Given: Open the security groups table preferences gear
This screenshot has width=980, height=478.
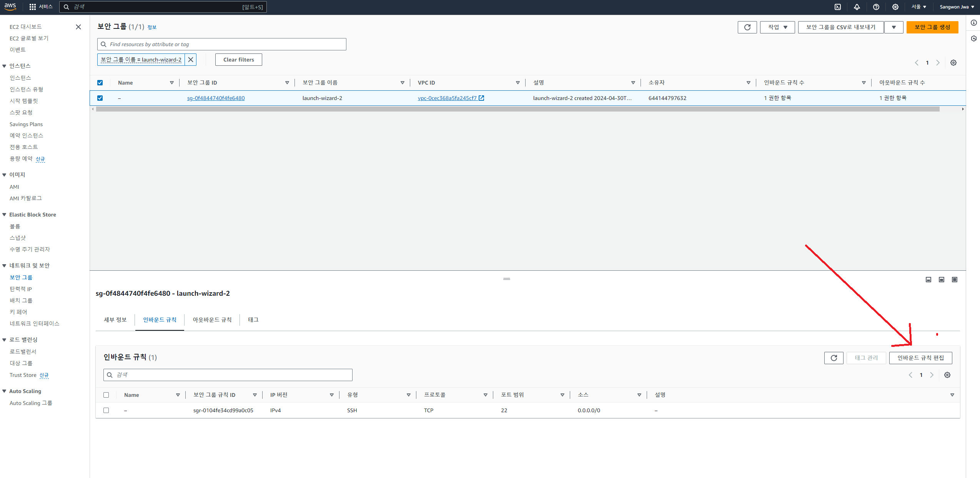Looking at the screenshot, I should (953, 63).
